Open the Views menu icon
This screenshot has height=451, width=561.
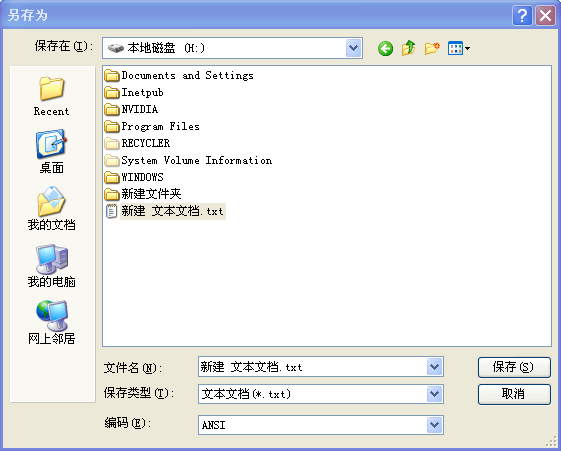[x=459, y=48]
